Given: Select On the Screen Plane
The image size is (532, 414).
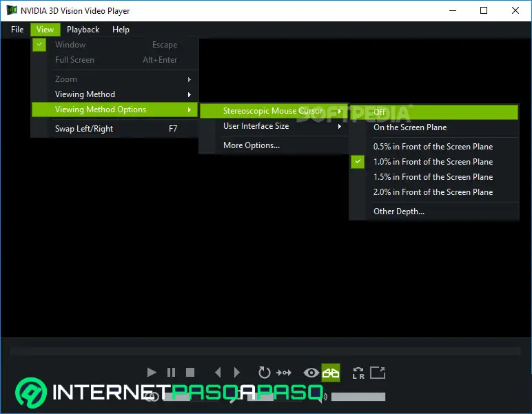Looking at the screenshot, I should pos(434,127).
